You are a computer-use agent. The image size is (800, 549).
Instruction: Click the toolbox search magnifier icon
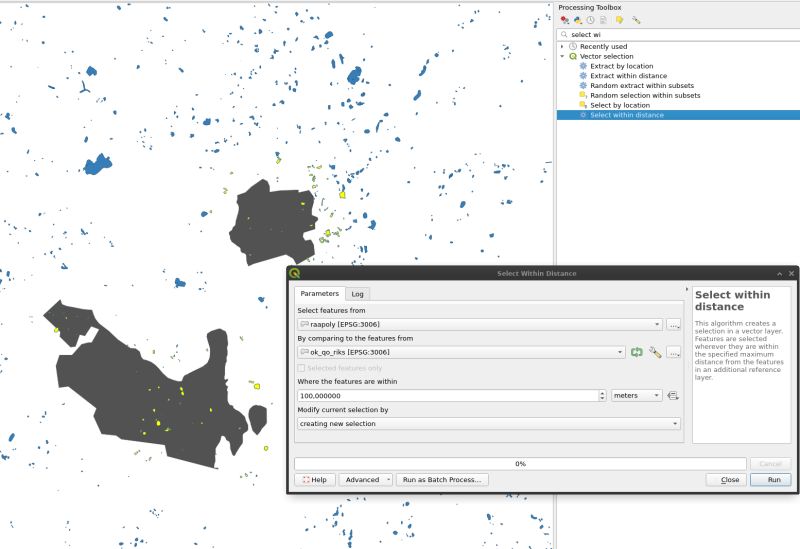tap(564, 35)
